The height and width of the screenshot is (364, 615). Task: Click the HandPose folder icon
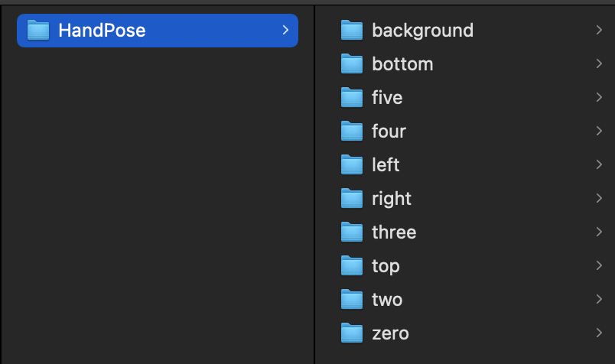pos(37,31)
